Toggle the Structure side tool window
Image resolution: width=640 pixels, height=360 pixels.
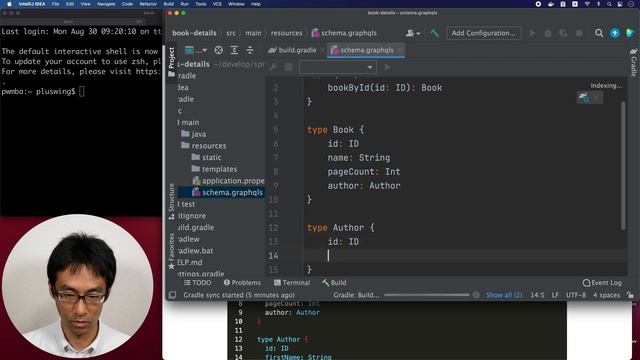coord(171,202)
